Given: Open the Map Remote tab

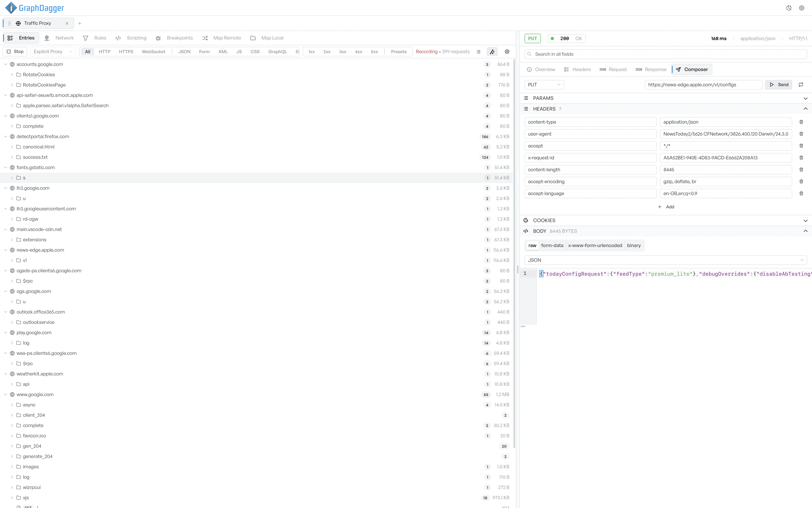Looking at the screenshot, I should (221, 38).
